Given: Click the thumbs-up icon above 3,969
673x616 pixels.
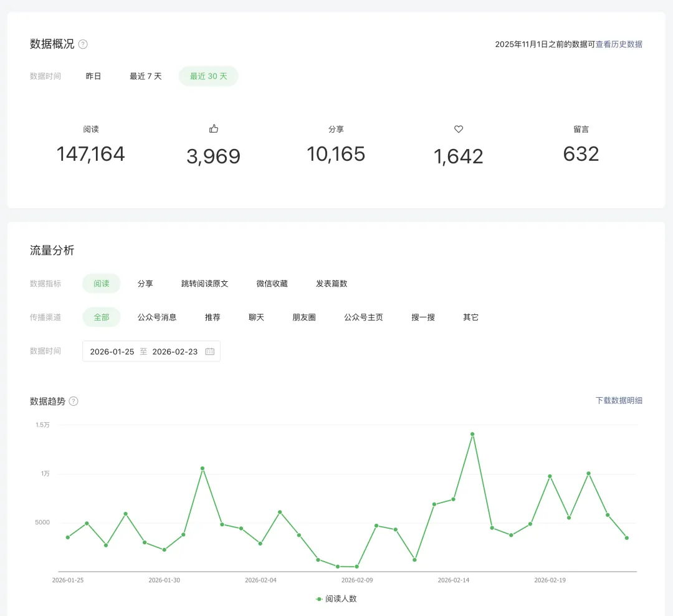Looking at the screenshot, I should point(214,128).
